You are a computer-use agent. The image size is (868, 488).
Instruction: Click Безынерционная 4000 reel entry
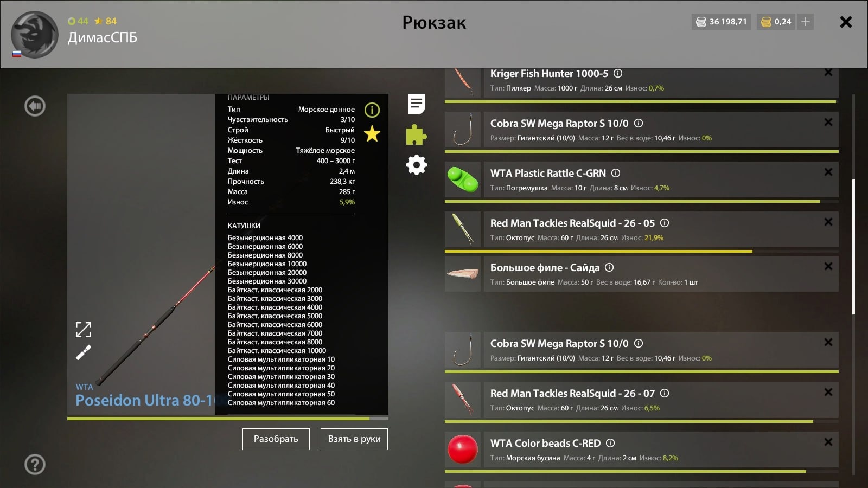(x=265, y=238)
